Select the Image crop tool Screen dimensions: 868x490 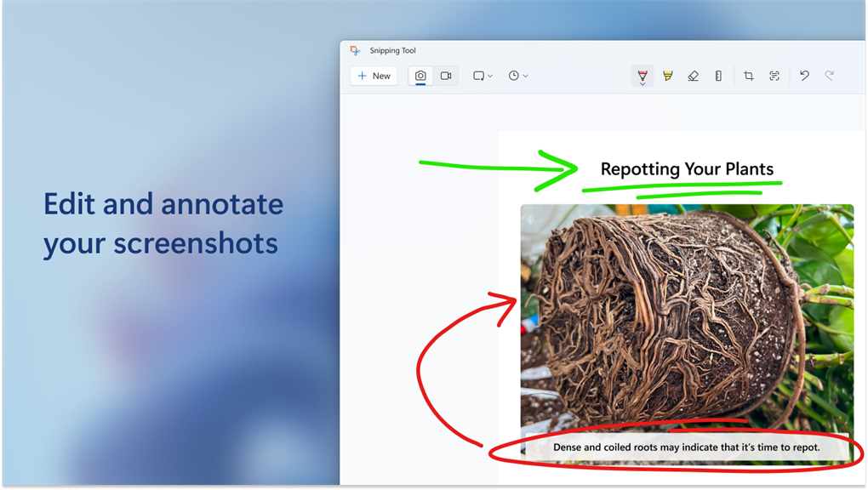point(749,76)
